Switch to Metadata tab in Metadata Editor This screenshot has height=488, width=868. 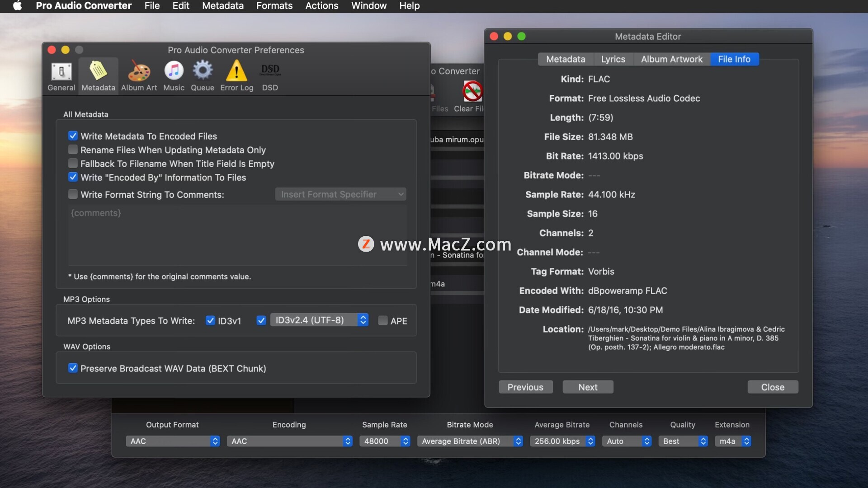pos(566,59)
